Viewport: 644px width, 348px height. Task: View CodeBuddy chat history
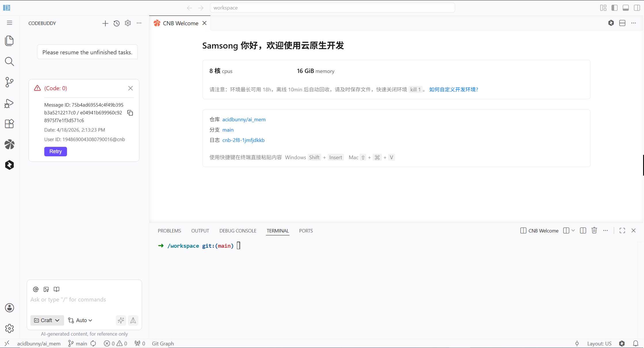pos(116,23)
